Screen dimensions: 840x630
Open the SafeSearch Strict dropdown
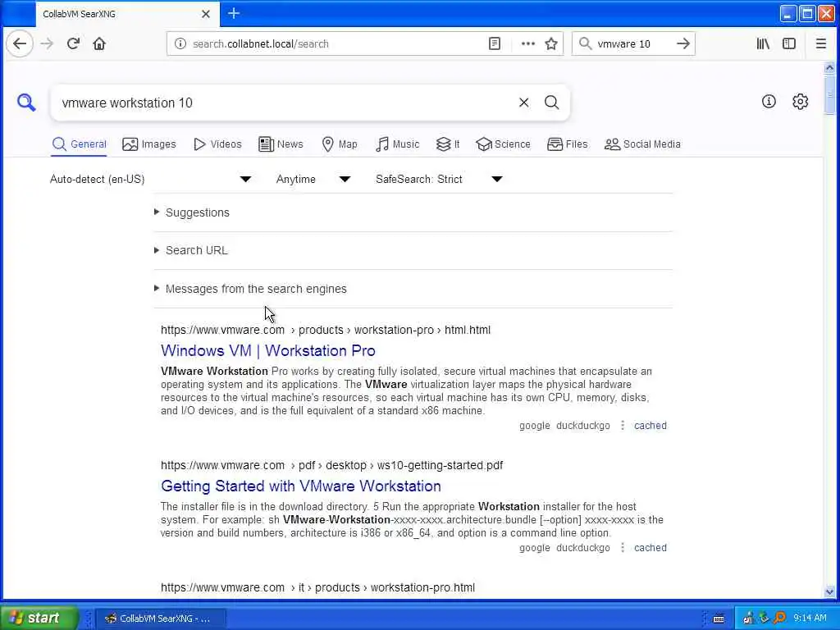tap(439, 179)
